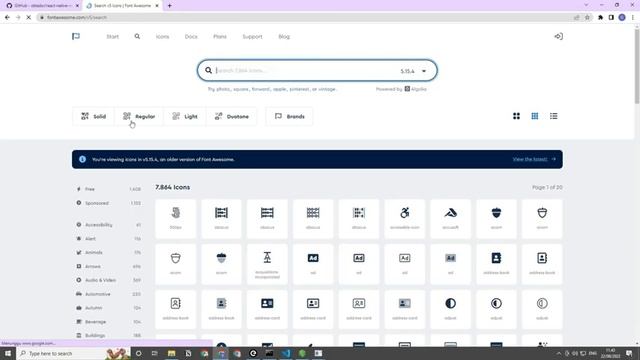This screenshot has width=640, height=360.
Task: Click the search magnifier in the site nav
Action: pos(137,36)
